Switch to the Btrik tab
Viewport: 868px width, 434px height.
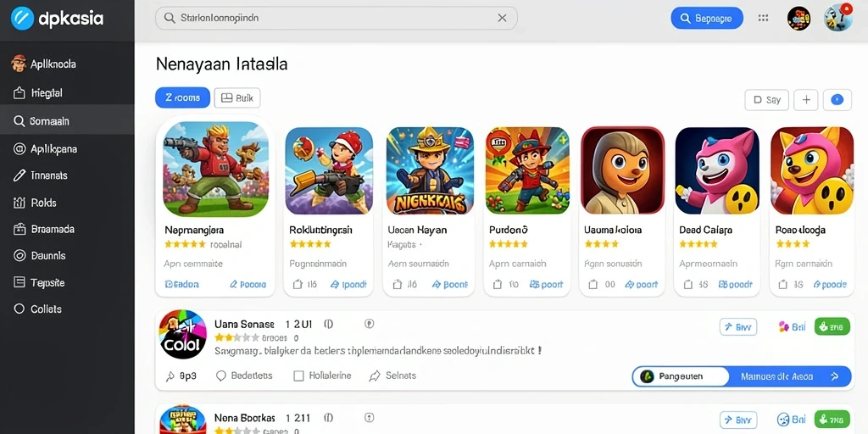(x=237, y=98)
